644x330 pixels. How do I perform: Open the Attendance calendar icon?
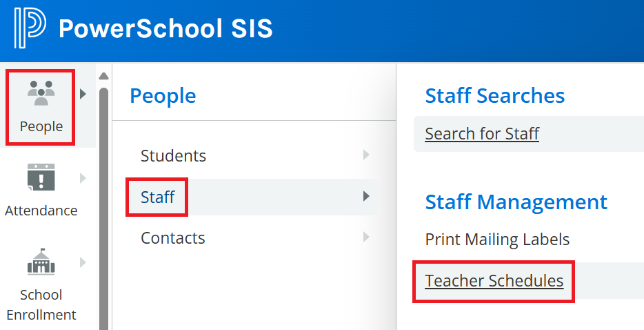tap(41, 177)
